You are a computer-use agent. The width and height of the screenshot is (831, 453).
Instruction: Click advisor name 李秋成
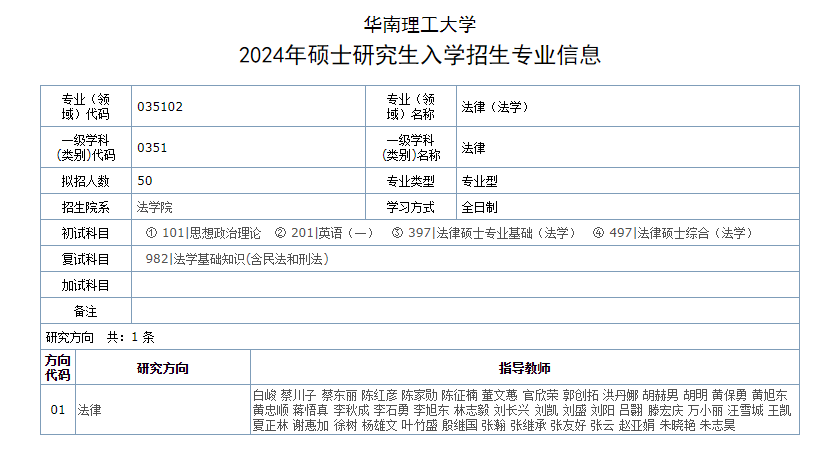pyautogui.click(x=351, y=410)
